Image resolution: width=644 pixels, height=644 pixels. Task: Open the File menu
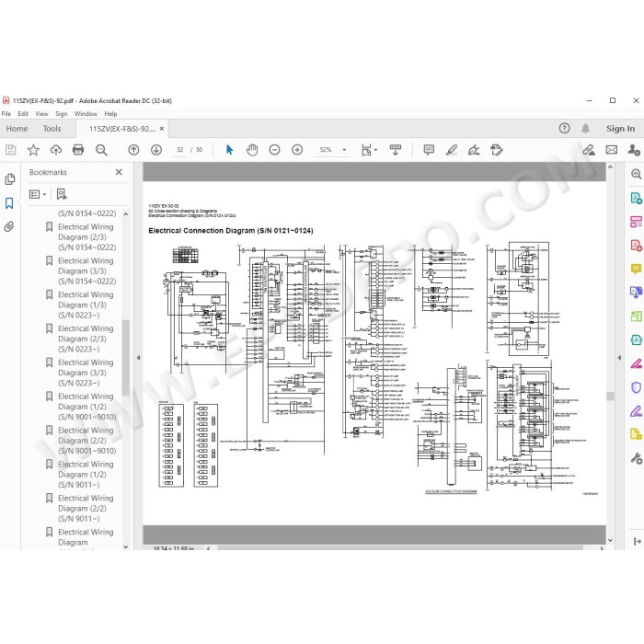pos(6,114)
